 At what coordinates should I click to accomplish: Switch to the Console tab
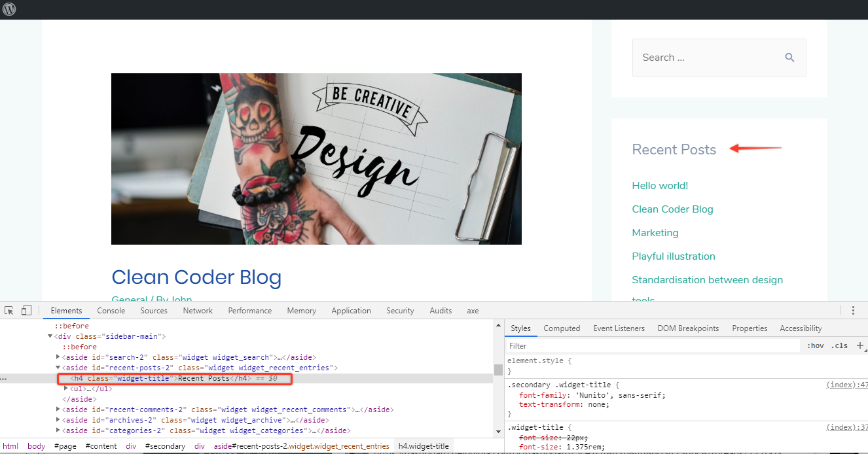pos(111,311)
